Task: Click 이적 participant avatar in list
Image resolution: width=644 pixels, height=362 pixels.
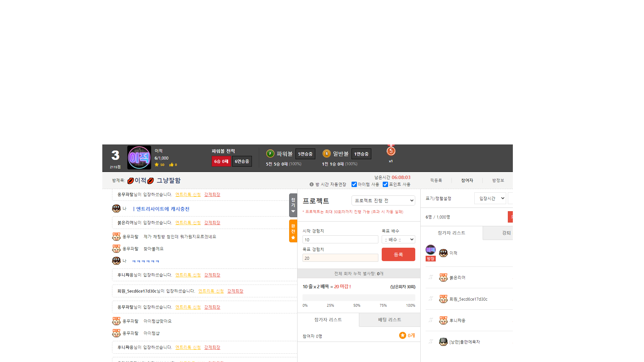Action: pyautogui.click(x=443, y=253)
